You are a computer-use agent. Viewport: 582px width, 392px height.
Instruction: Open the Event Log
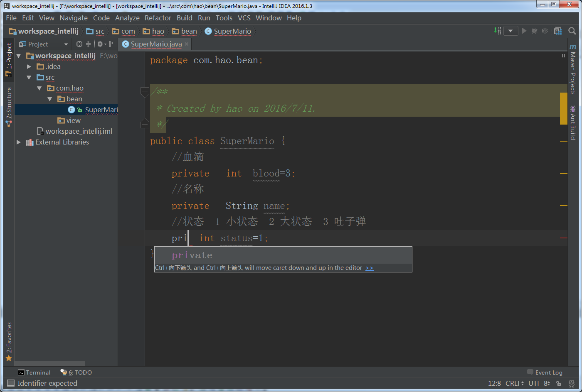(x=545, y=372)
